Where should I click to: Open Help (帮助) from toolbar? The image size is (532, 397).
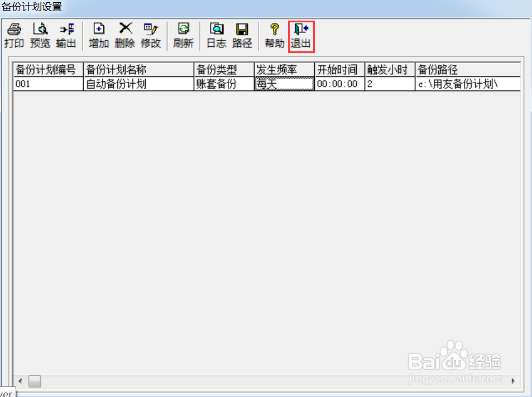(x=275, y=36)
